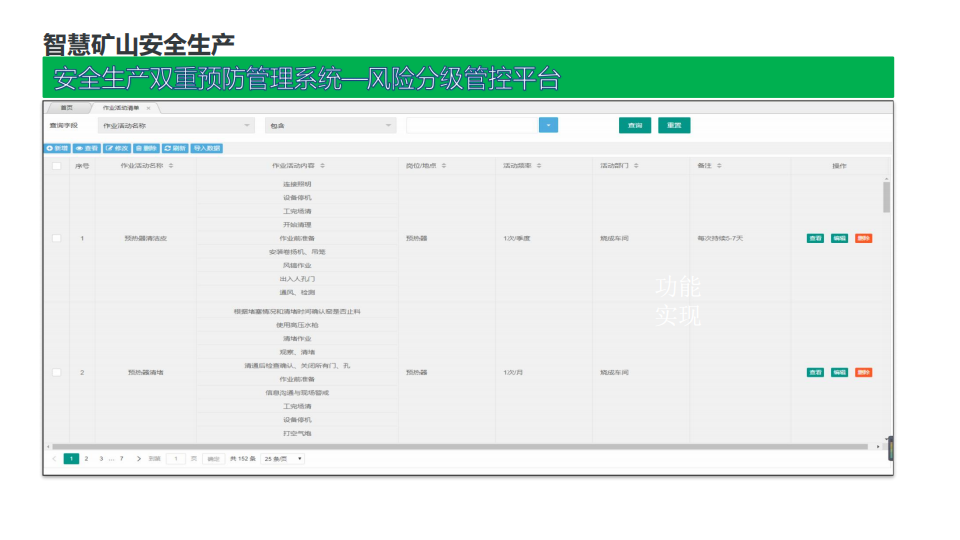Screen dimensions: 960x540
Task: Click 查看 button in row 1 actions
Action: tap(815, 238)
